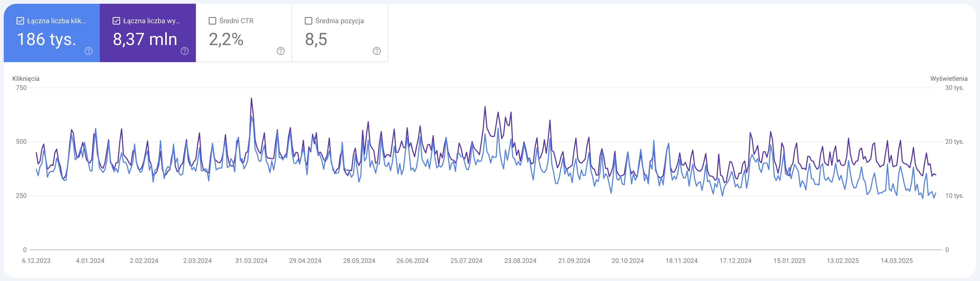Click the Kliknięcia axis title
This screenshot has height=281, width=980.
[26, 79]
